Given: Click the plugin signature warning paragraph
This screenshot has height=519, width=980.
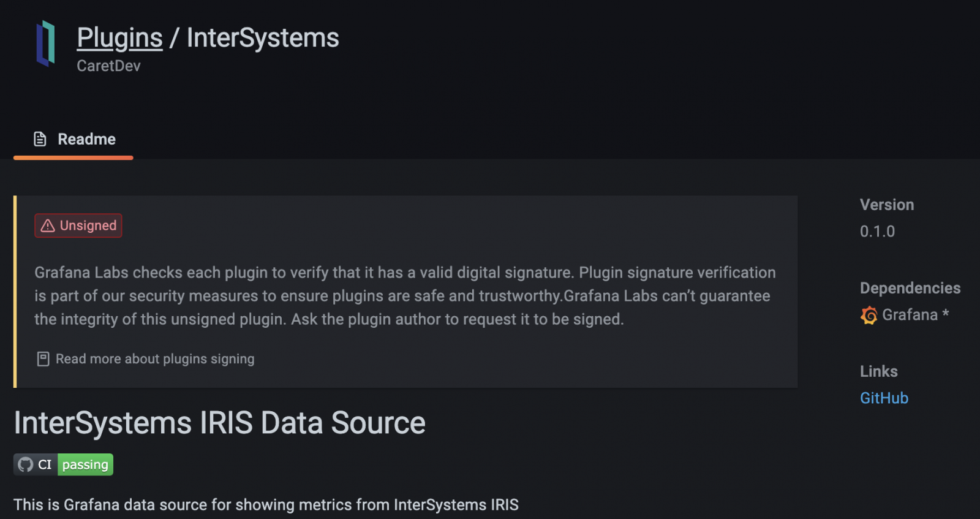Looking at the screenshot, I should coord(404,296).
